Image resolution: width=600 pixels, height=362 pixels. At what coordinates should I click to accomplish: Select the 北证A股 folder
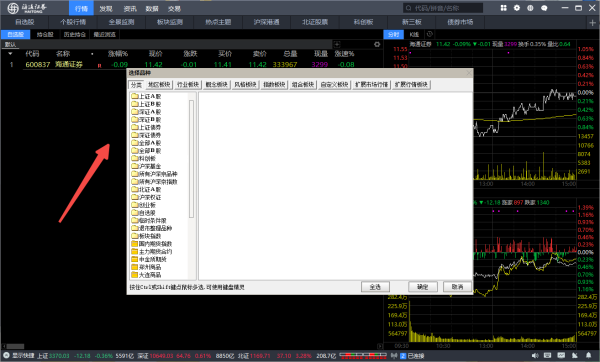point(146,189)
